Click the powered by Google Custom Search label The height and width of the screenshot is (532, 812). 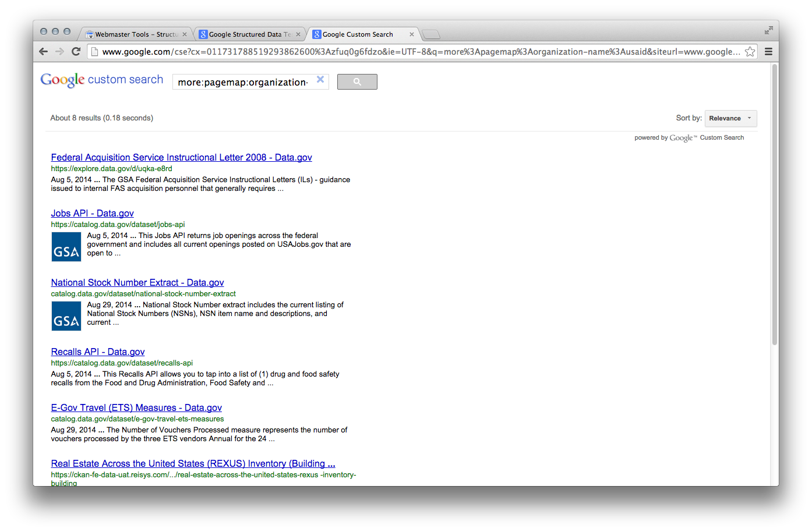pos(689,138)
